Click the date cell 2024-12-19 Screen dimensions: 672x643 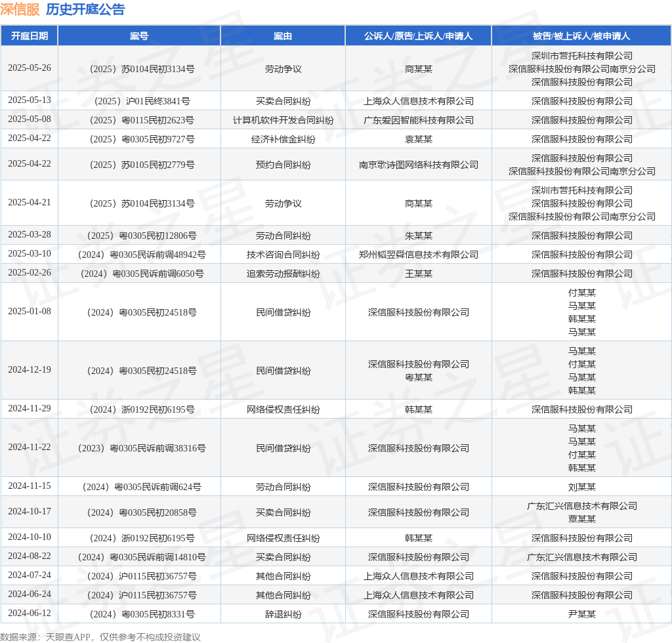click(x=29, y=369)
